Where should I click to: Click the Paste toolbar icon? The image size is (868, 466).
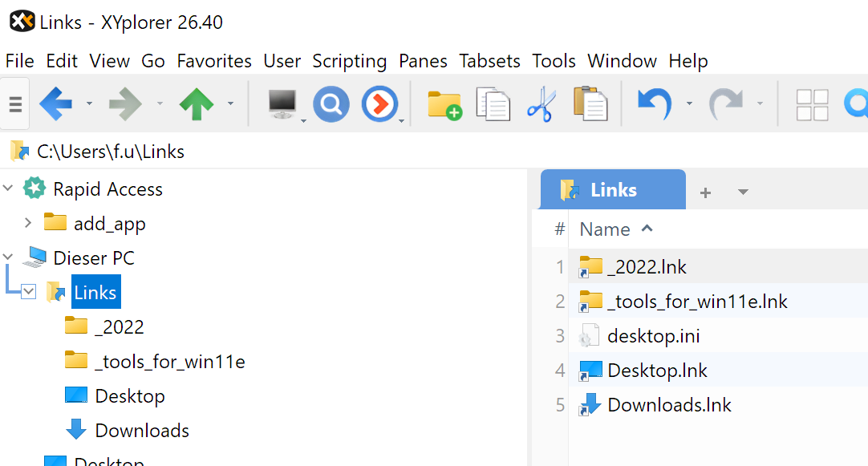coord(590,104)
